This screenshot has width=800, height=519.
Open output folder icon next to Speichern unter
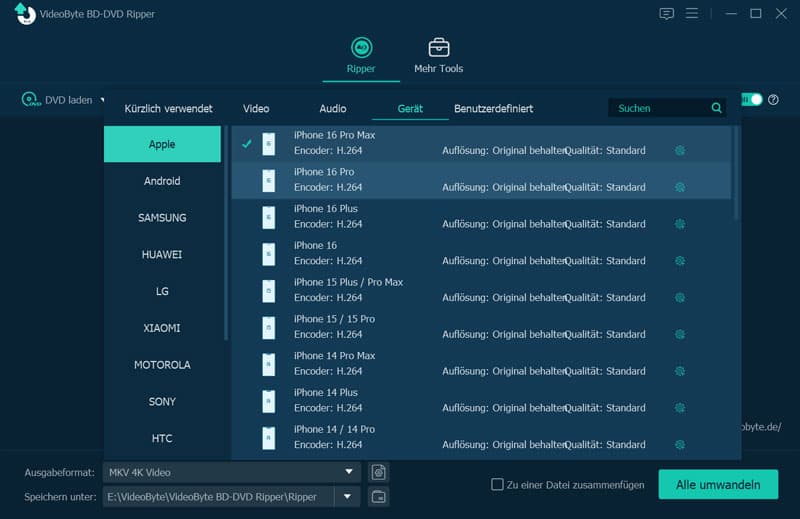tap(379, 497)
